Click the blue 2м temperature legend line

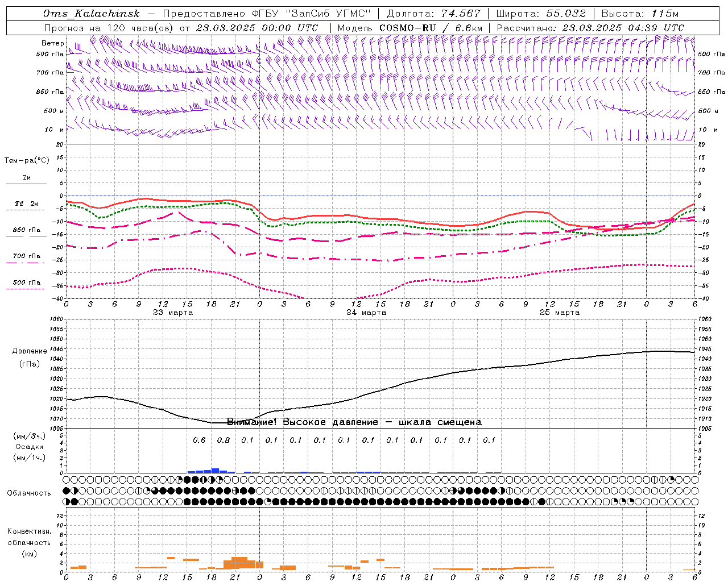(x=26, y=183)
